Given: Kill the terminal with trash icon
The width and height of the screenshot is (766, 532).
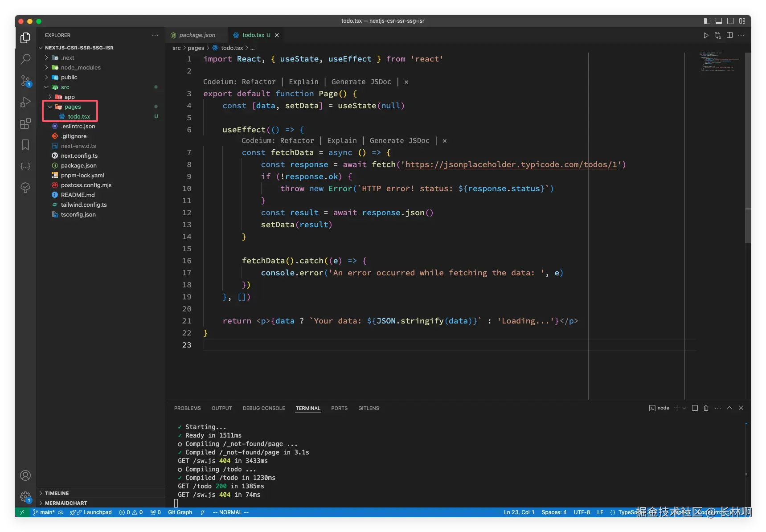Looking at the screenshot, I should pyautogui.click(x=706, y=408).
